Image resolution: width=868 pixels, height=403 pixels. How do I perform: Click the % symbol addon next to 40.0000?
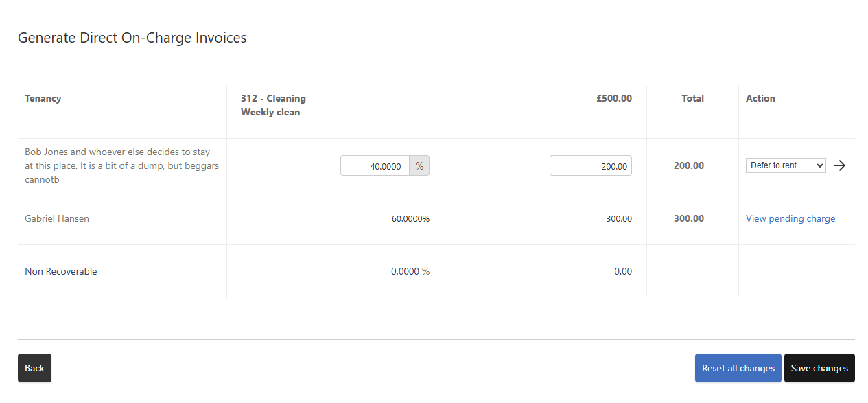tap(419, 166)
